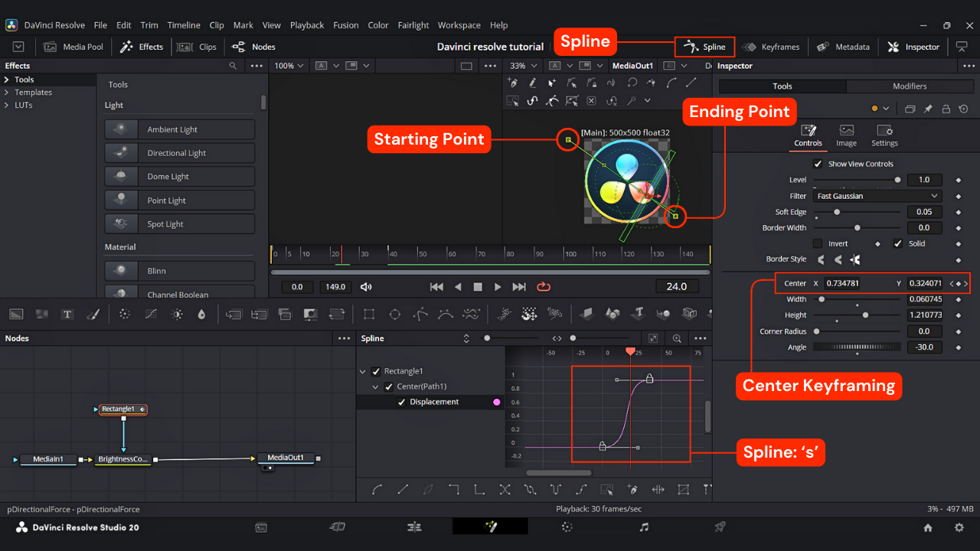Image resolution: width=980 pixels, height=551 pixels.
Task: Click the Fusion page icon in bottom bar
Action: pos(490,527)
